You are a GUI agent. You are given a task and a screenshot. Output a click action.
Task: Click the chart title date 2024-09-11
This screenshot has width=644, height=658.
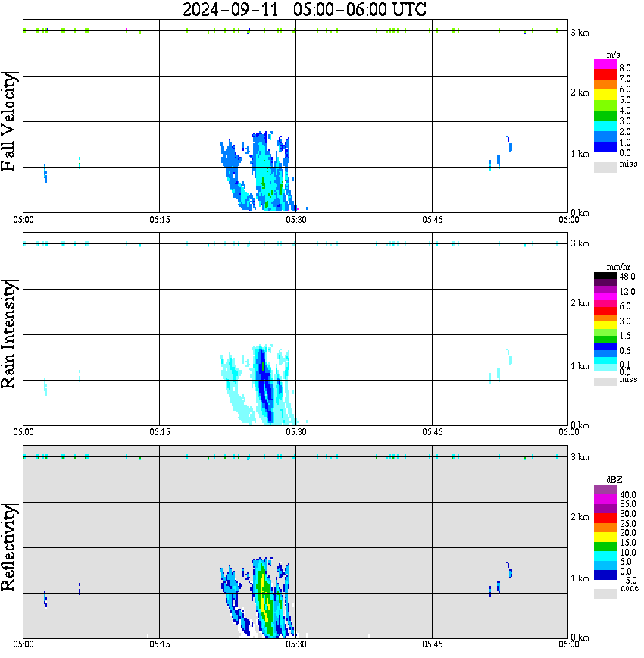coord(230,10)
